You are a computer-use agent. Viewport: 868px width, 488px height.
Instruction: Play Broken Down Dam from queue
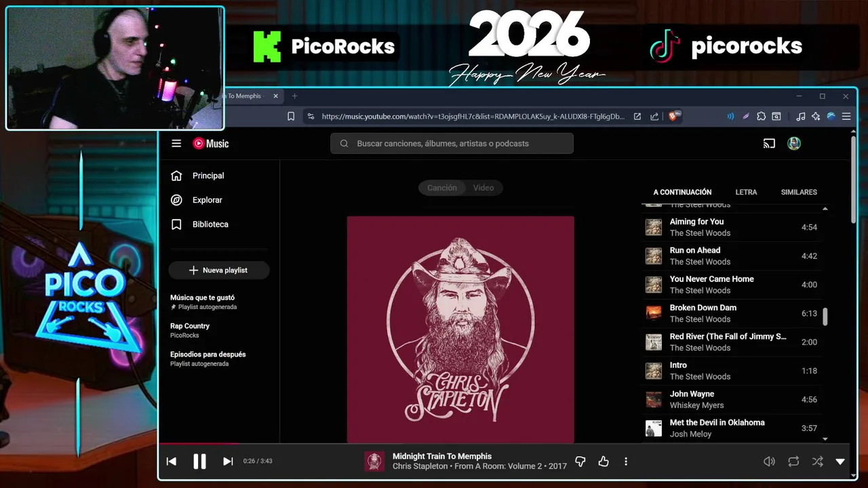click(731, 313)
